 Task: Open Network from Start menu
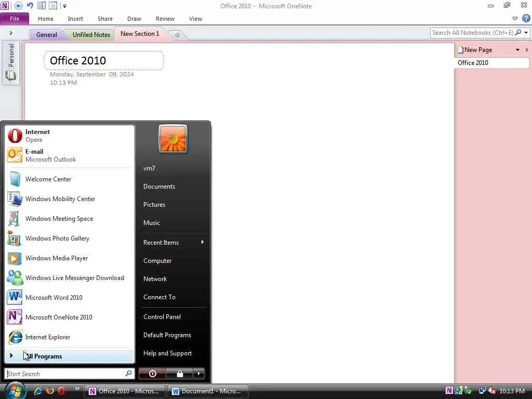click(173, 279)
